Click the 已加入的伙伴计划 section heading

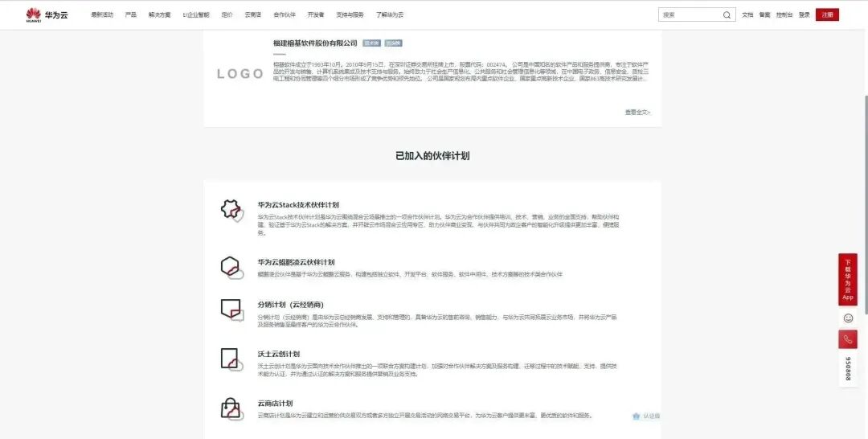click(432, 155)
